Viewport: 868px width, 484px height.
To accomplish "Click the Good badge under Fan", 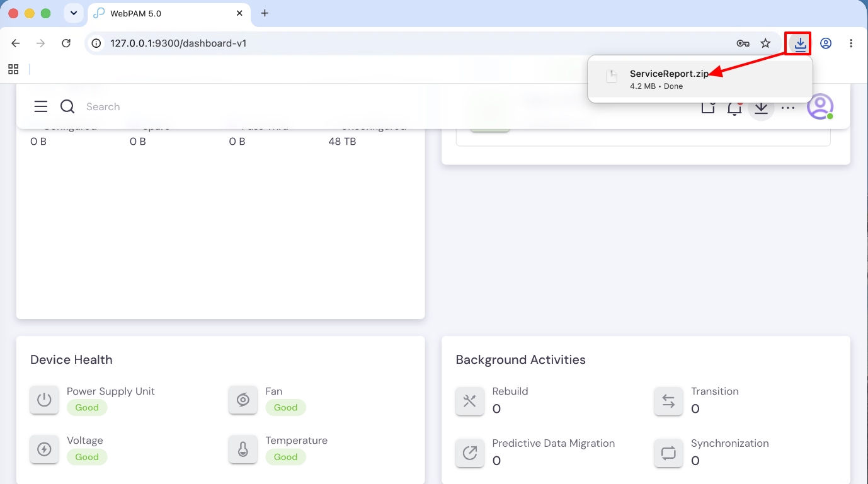I will [x=285, y=408].
